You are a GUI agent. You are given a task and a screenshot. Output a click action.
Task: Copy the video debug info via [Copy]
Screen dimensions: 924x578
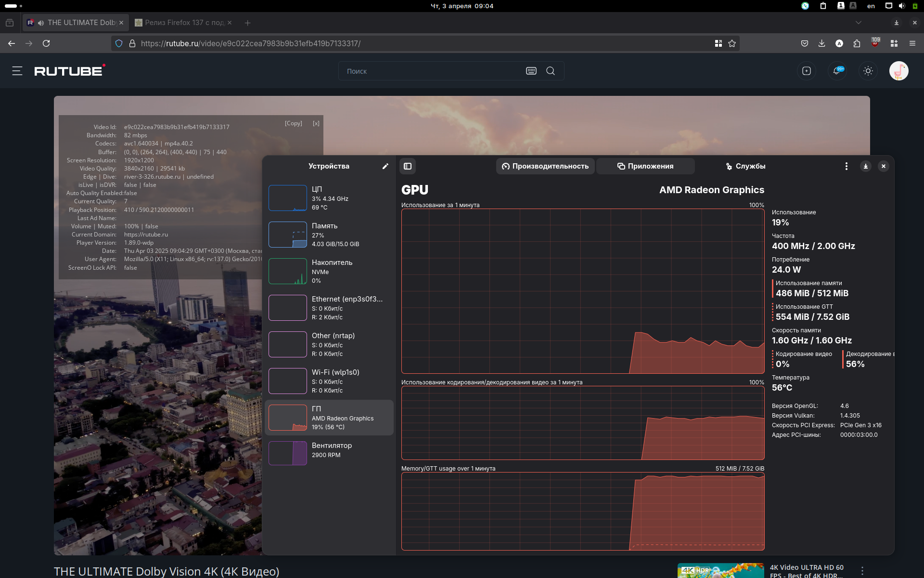(294, 123)
